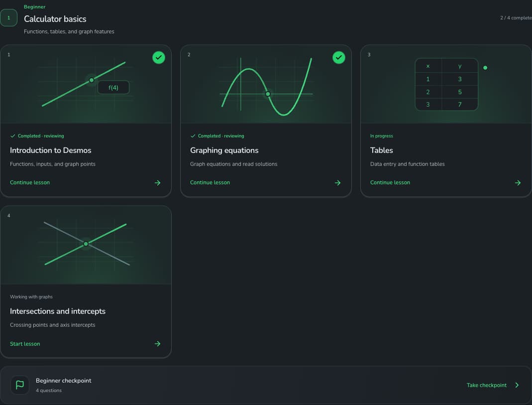The height and width of the screenshot is (405, 532).
Task: Click the 'x' column header in table illustration
Action: click(x=428, y=66)
